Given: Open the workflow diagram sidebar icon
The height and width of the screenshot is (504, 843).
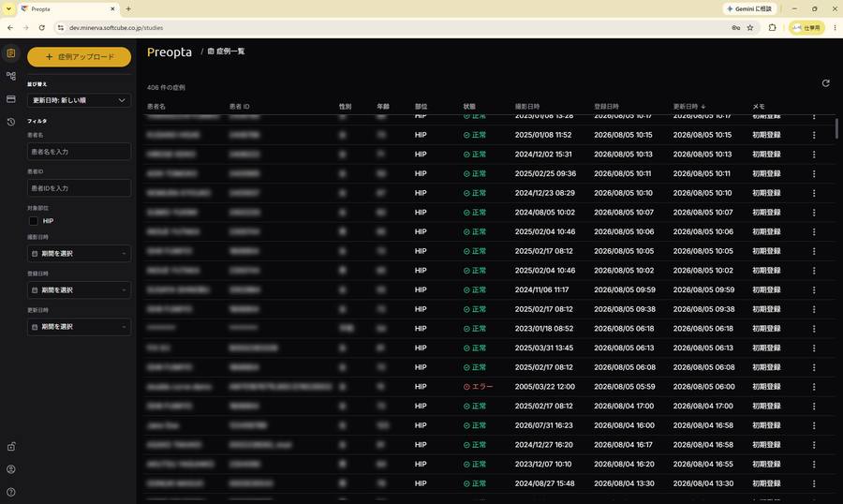Looking at the screenshot, I should [x=10, y=76].
